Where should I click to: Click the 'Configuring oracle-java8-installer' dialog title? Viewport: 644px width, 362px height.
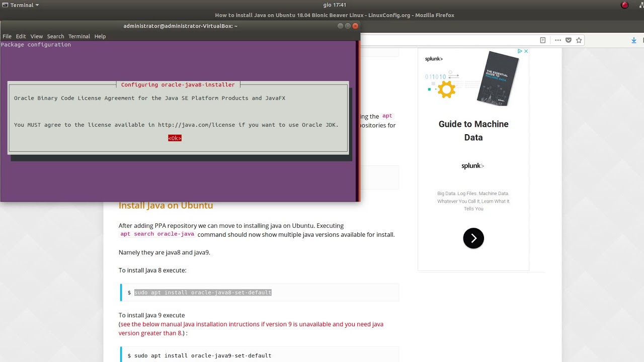coord(178,84)
